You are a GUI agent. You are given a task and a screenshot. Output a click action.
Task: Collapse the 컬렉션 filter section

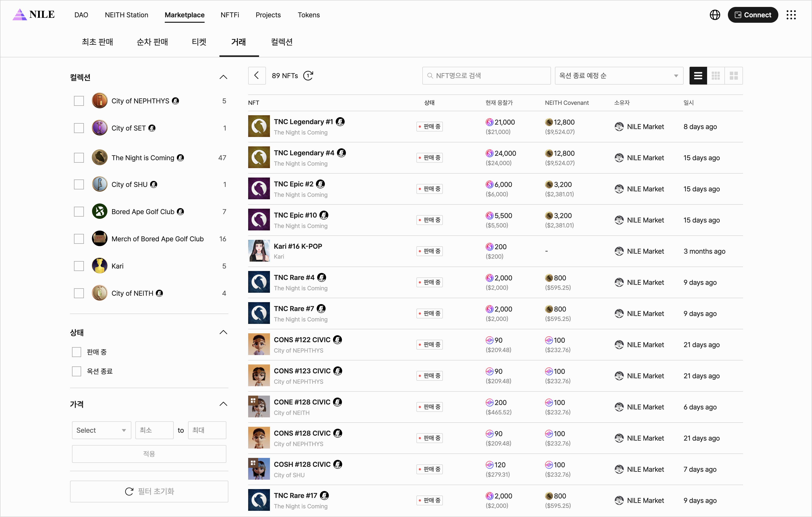[223, 77]
